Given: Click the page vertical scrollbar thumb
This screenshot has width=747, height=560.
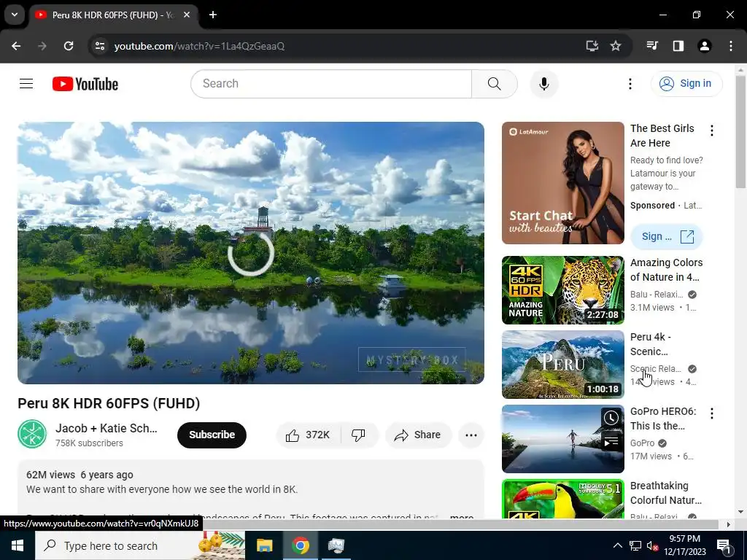Looking at the screenshot, I should pos(740,131).
